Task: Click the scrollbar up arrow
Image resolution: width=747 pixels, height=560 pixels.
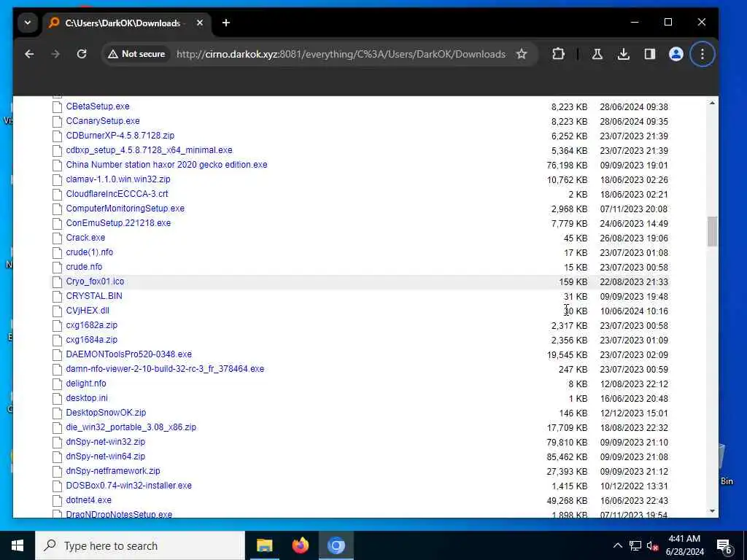Action: coord(712,103)
